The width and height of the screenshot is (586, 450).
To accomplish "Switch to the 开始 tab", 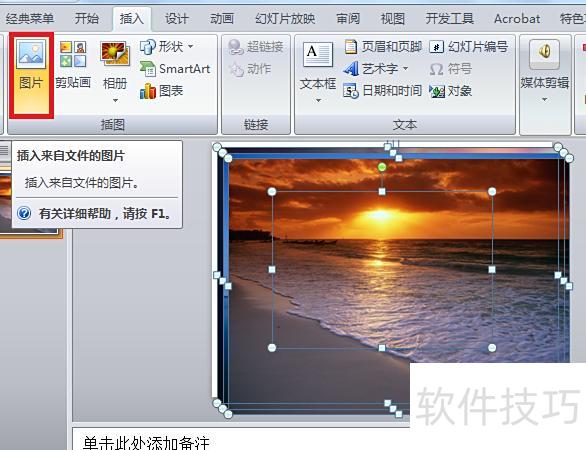I will (x=87, y=18).
